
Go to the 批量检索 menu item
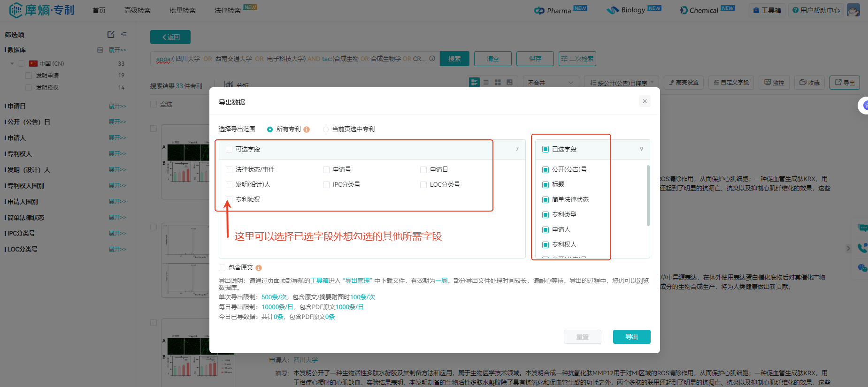click(182, 10)
